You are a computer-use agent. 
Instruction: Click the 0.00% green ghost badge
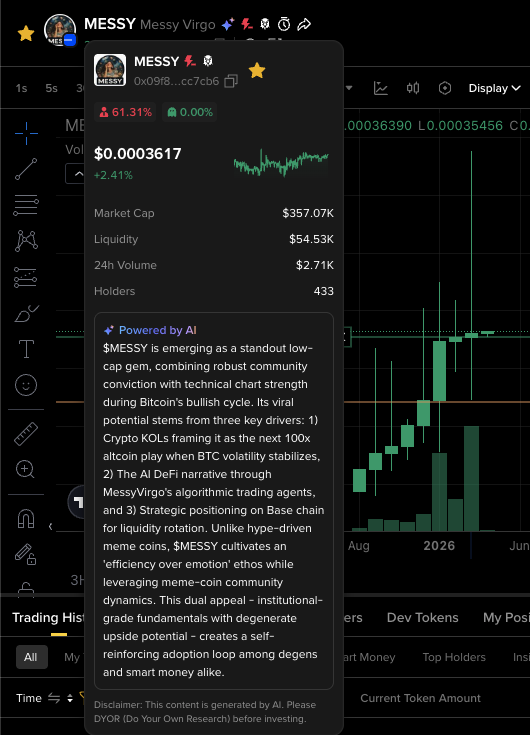click(x=189, y=112)
